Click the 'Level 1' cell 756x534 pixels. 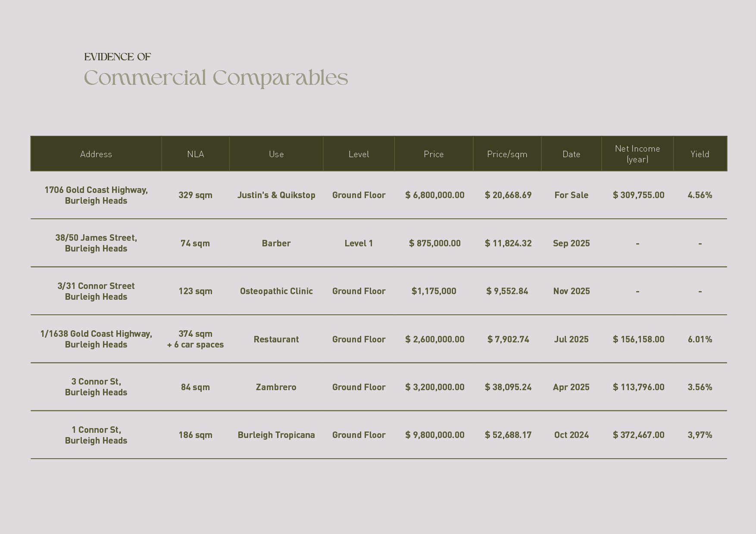(359, 243)
